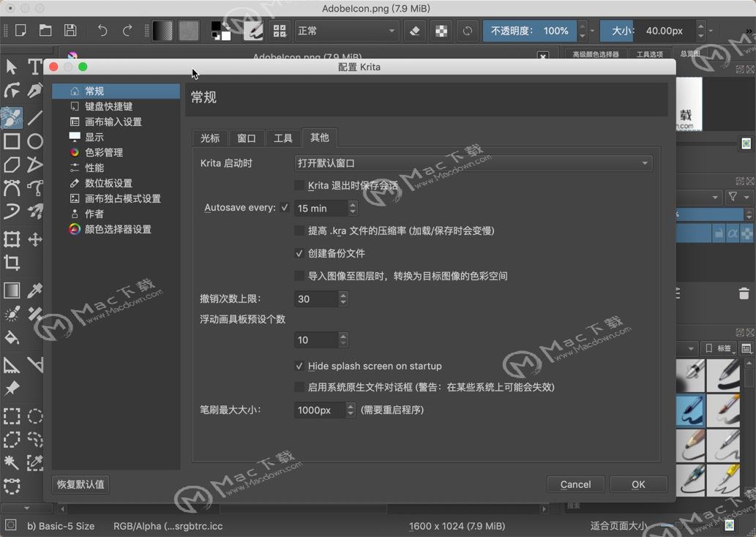756x537 pixels.
Task: Select the Color picker eyedropper tool
Action: (x=34, y=290)
